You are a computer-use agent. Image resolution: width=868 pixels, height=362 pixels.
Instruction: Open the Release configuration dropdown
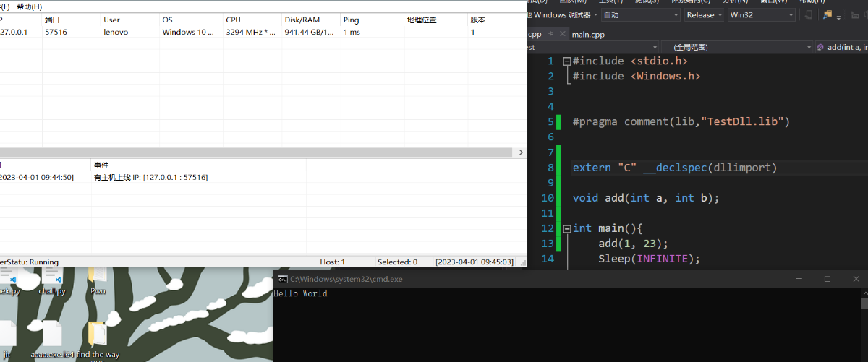[x=705, y=14]
